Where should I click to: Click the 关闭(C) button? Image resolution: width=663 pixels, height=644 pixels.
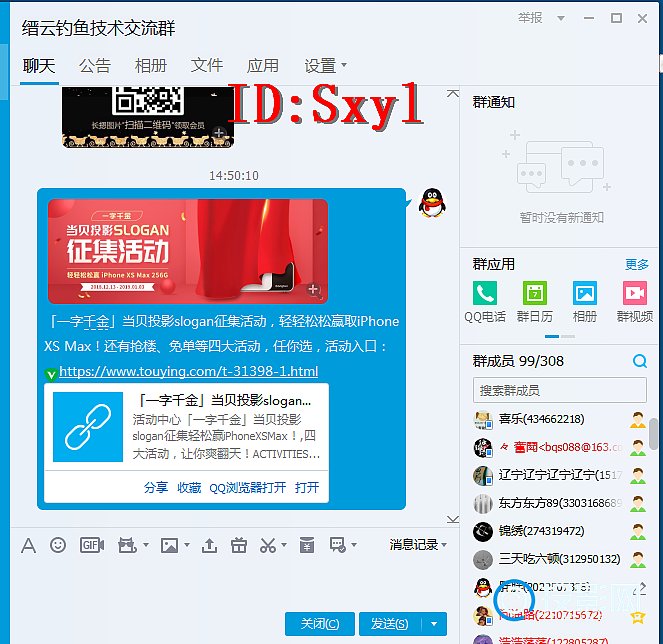coord(320,624)
